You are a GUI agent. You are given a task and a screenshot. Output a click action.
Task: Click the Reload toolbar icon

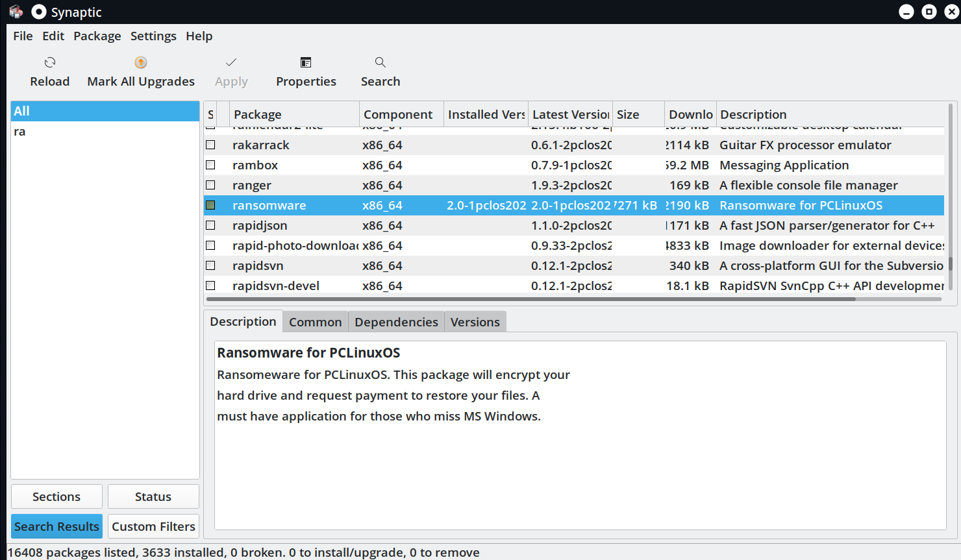[x=50, y=62]
